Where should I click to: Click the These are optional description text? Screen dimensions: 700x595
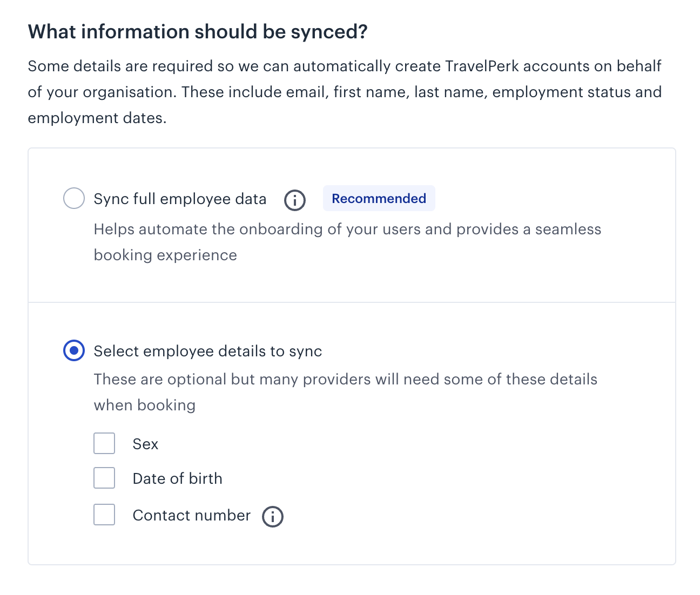pyautogui.click(x=346, y=392)
